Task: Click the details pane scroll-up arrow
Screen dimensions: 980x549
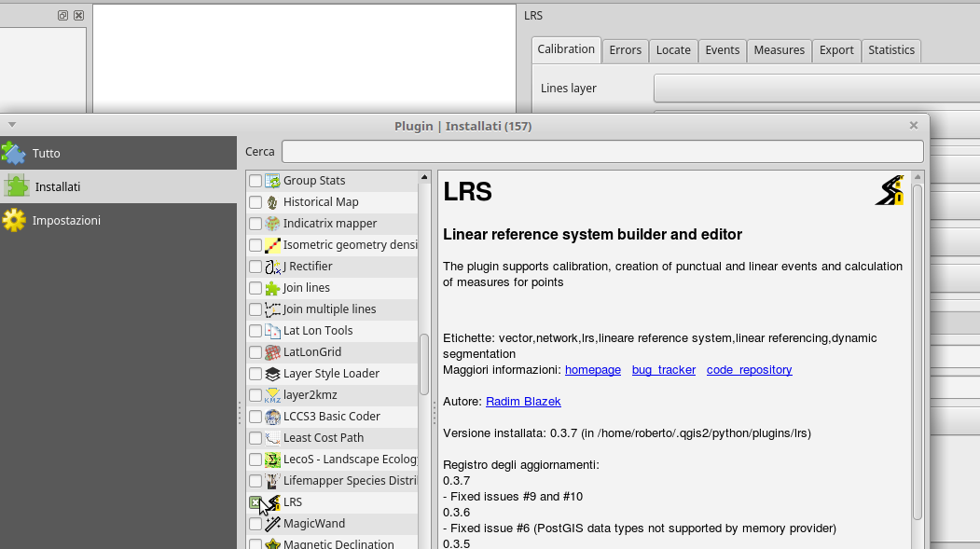Action: point(918,177)
